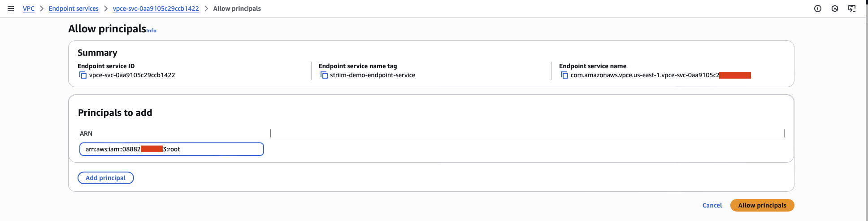The height and width of the screenshot is (221, 868).
Task: Copy the Endpoint service name
Action: [564, 75]
